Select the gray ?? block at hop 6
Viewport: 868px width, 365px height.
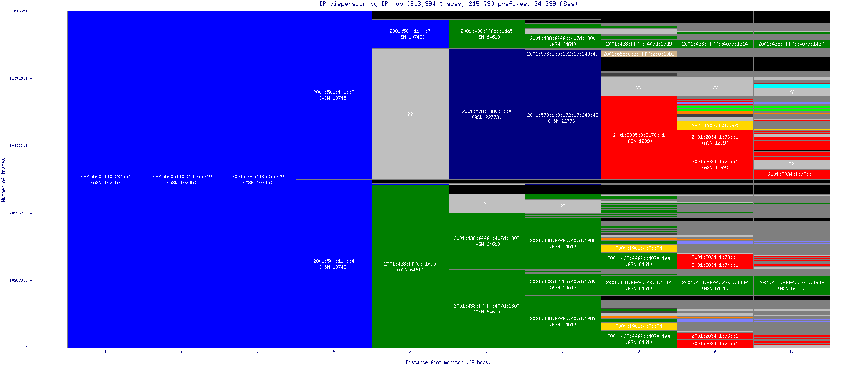487,203
